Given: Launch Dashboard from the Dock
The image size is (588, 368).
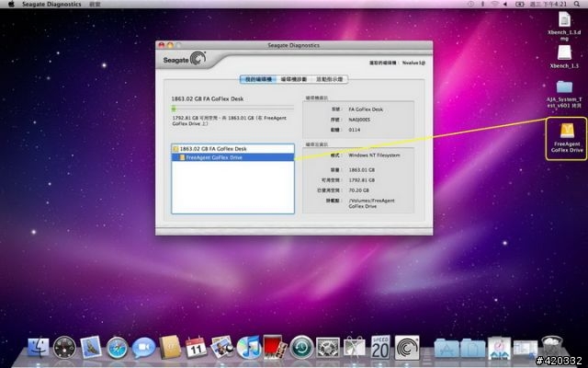Looking at the screenshot, I should tap(64, 347).
